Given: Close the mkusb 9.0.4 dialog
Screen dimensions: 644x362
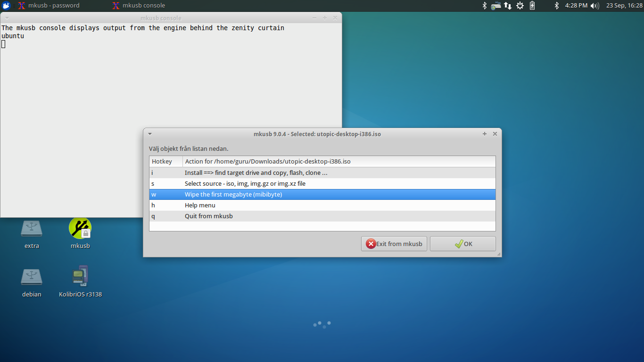Looking at the screenshot, I should click(x=495, y=134).
